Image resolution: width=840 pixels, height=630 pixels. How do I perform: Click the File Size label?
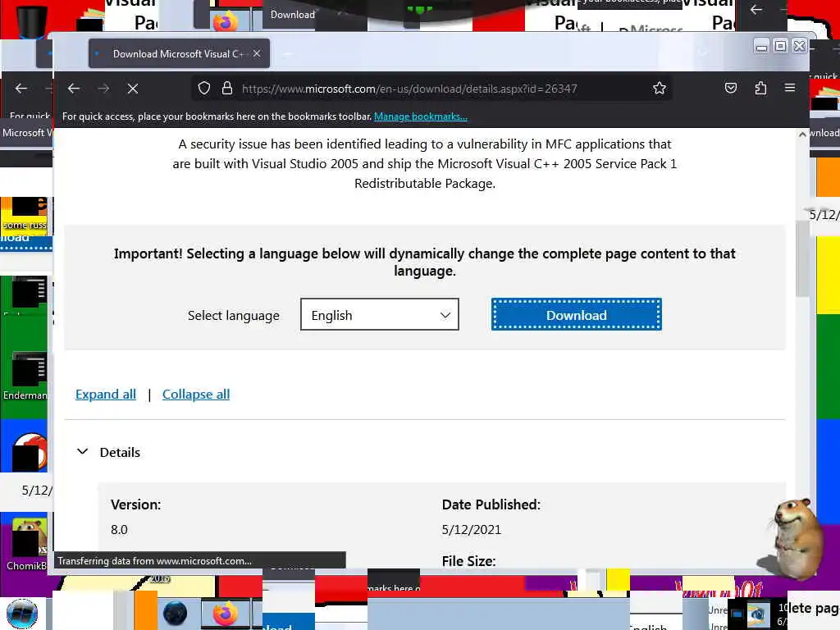(468, 561)
